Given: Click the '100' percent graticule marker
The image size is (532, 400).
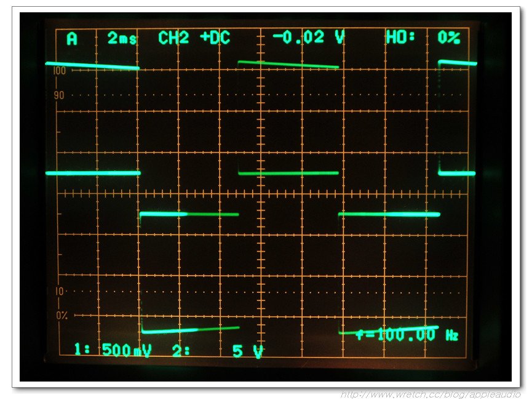Looking at the screenshot, I should tap(59, 71).
